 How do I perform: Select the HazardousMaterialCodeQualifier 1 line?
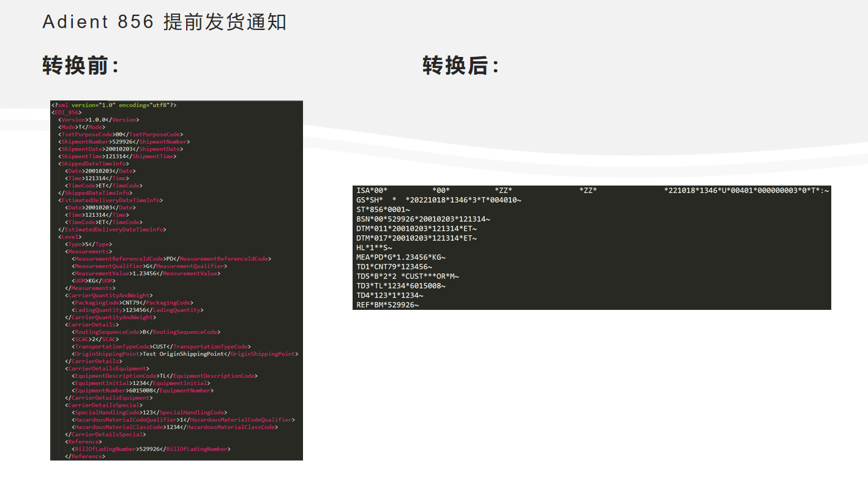tap(184, 420)
